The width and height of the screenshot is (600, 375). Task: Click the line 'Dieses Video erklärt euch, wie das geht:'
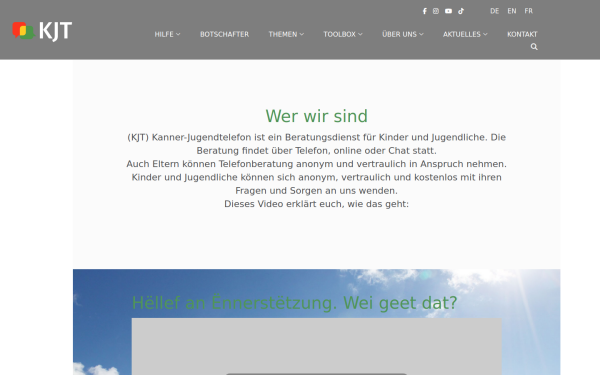click(x=316, y=204)
